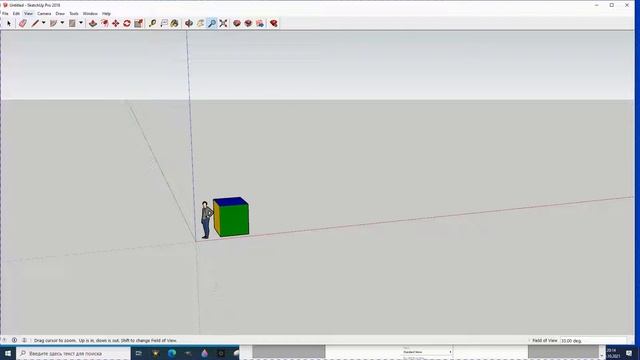Select the Text label tool
This screenshot has width=640, height=360.
pos(164,24)
